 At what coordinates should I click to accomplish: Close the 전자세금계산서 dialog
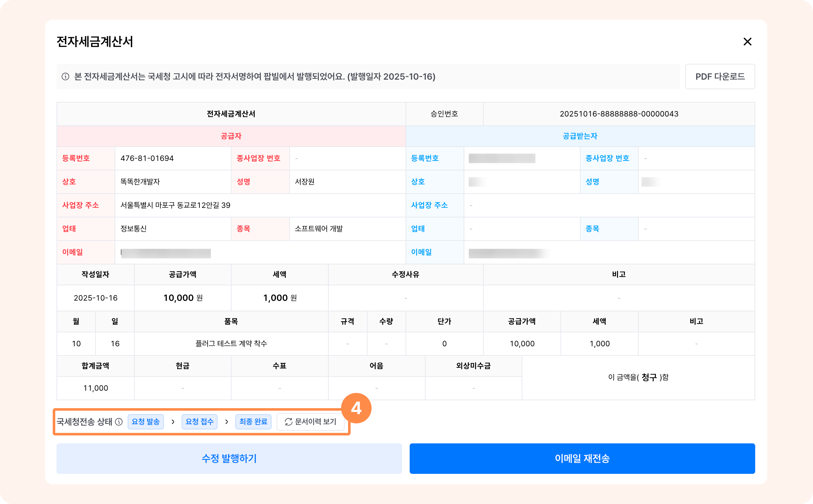(x=747, y=42)
